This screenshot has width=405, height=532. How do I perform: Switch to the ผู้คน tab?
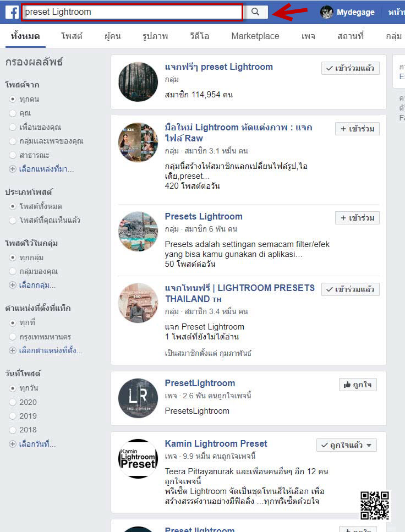tap(113, 36)
